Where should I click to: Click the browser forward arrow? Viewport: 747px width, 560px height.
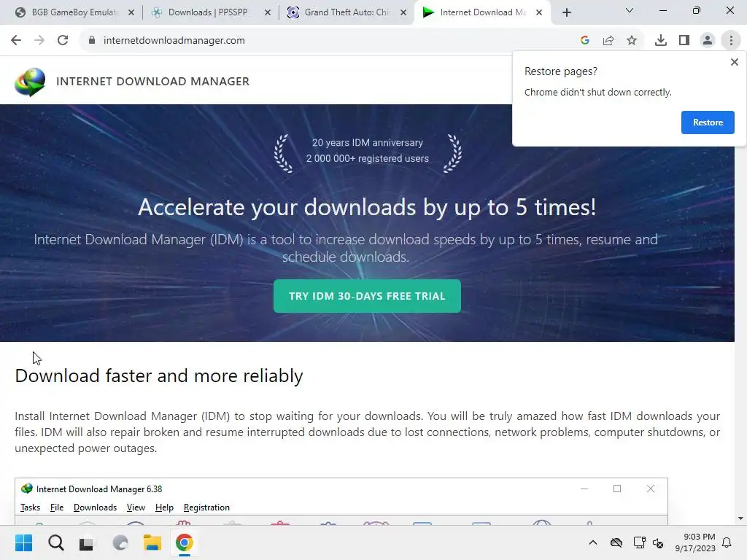point(39,40)
